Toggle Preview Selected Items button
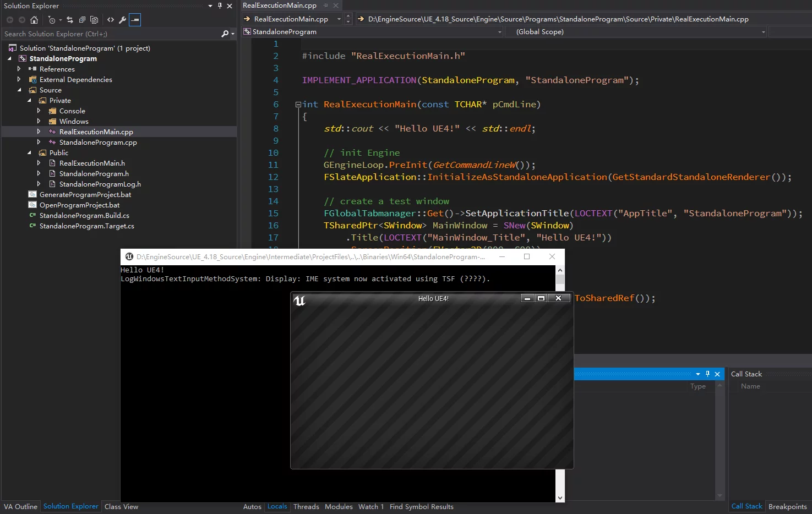This screenshot has height=514, width=812. tap(135, 20)
